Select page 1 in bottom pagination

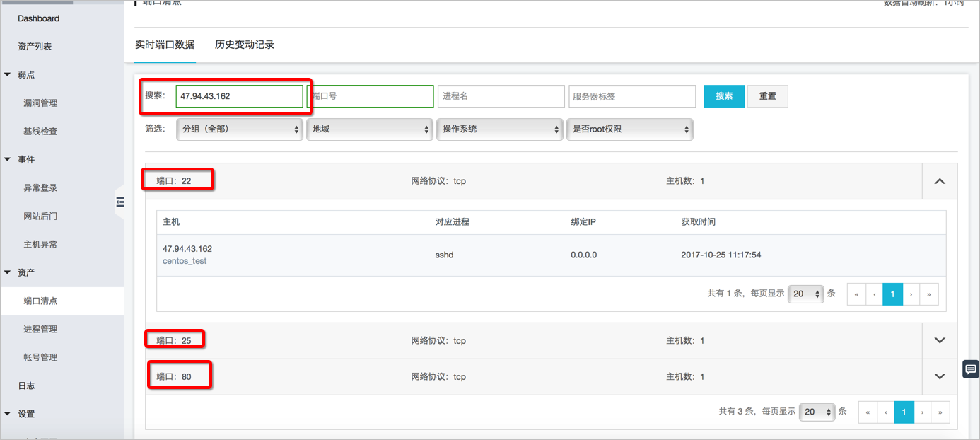point(904,412)
